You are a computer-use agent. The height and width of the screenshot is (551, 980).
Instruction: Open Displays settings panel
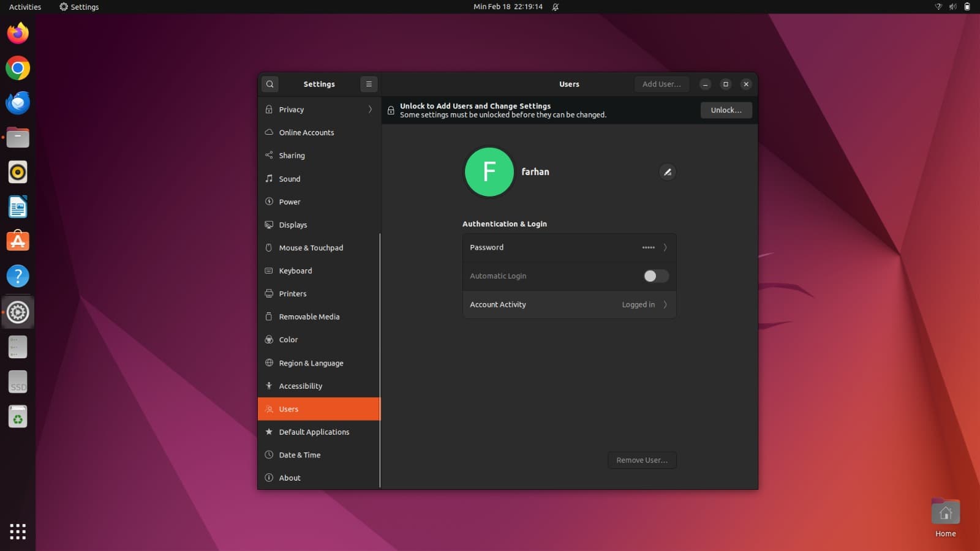tap(293, 225)
